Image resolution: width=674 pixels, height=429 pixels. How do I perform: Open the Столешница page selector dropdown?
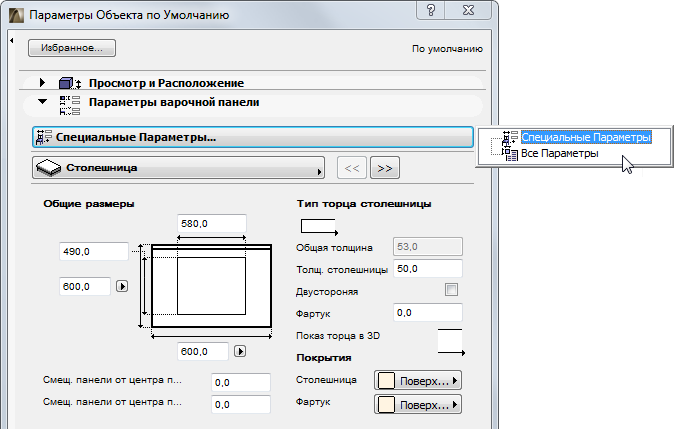click(178, 168)
